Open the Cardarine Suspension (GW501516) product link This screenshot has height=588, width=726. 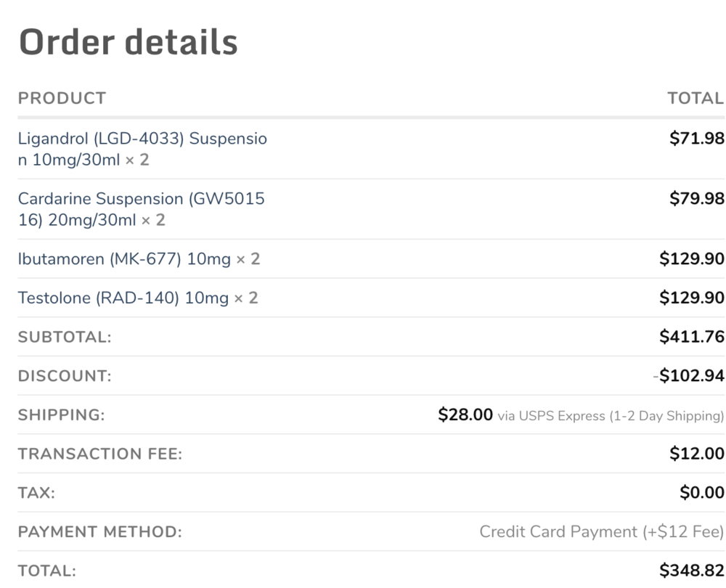click(142, 209)
